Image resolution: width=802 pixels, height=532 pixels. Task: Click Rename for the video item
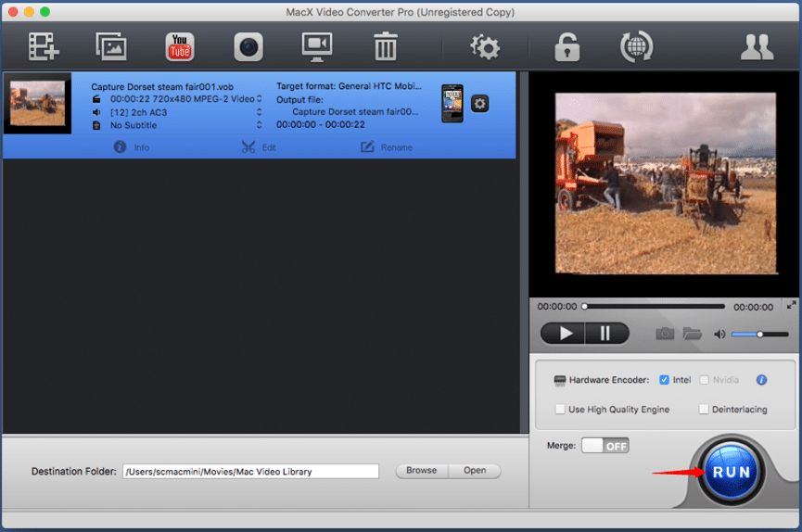click(387, 147)
